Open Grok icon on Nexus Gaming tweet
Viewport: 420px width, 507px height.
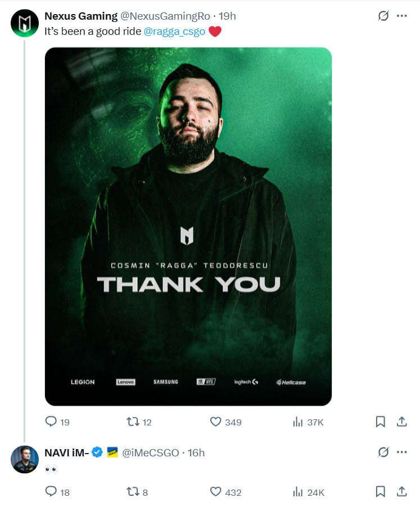pyautogui.click(x=383, y=16)
